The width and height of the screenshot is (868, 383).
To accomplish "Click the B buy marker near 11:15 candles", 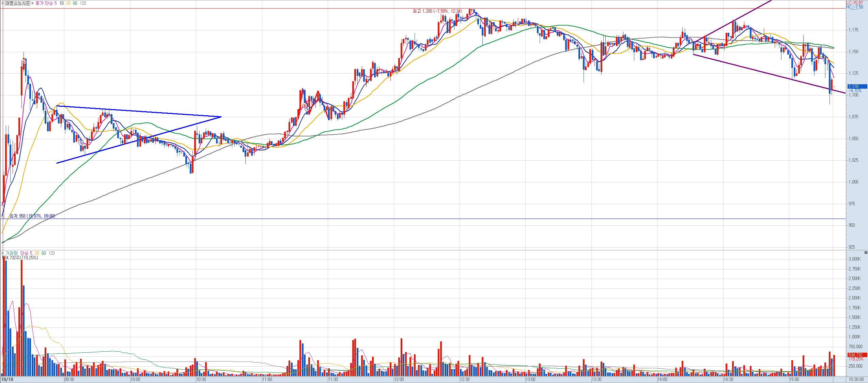I will (304, 106).
